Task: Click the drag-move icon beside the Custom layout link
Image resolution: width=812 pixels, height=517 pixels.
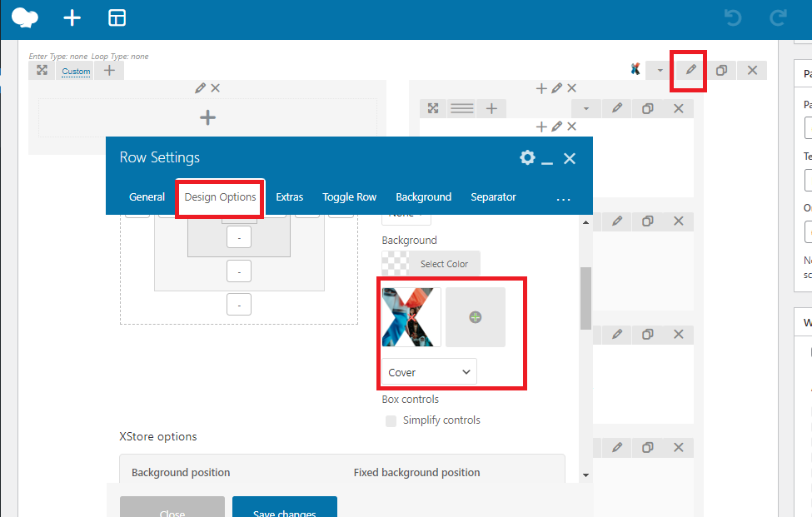Action: tap(42, 70)
